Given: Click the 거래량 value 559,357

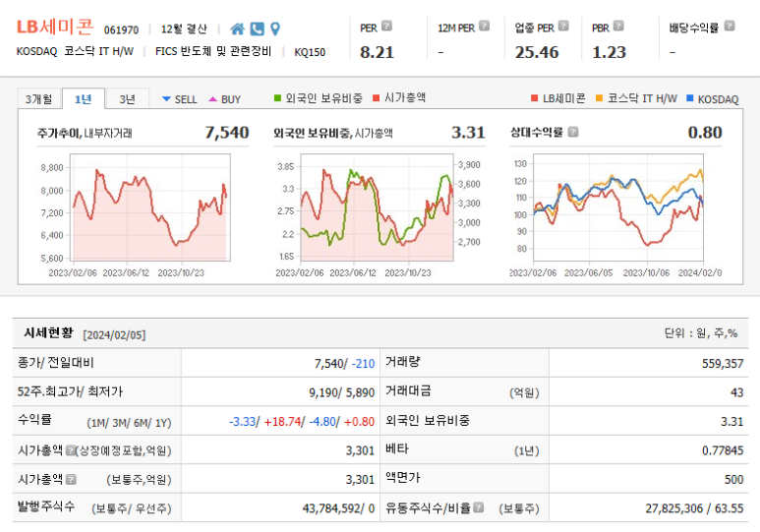Looking at the screenshot, I should coord(723,364).
